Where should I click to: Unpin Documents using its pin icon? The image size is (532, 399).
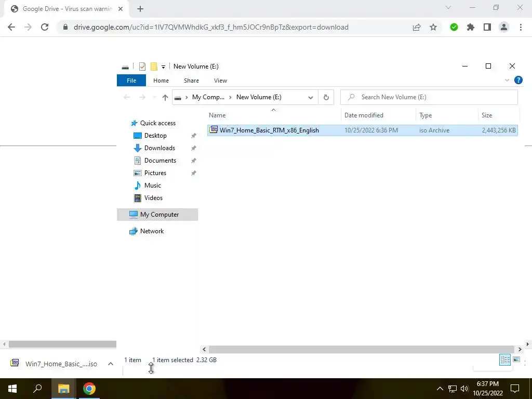pos(193,161)
